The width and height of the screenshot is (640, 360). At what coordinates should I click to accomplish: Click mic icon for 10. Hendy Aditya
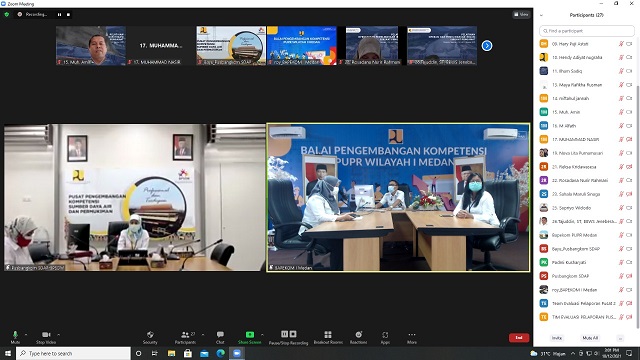[621, 58]
